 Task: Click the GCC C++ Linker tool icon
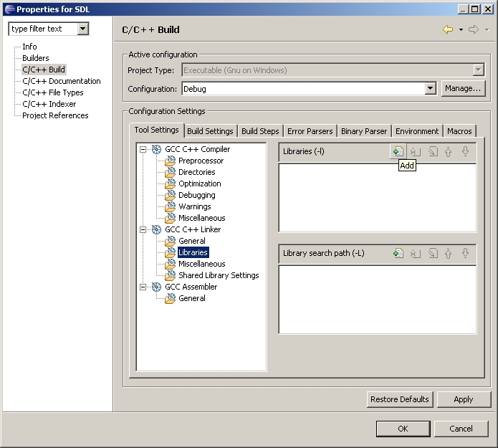[156, 229]
